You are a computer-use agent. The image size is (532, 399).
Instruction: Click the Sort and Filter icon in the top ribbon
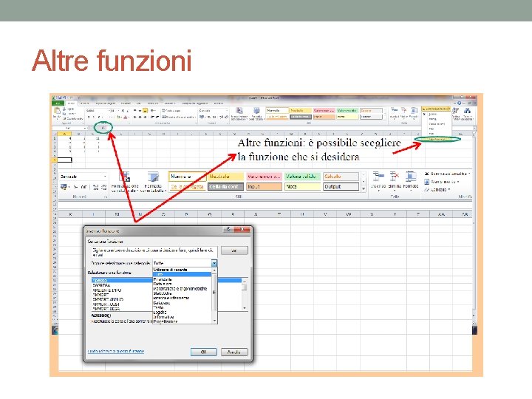click(456, 111)
